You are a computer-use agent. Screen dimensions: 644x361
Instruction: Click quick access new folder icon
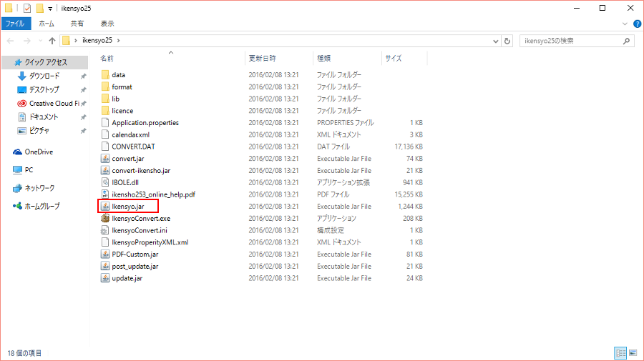tap(40, 8)
